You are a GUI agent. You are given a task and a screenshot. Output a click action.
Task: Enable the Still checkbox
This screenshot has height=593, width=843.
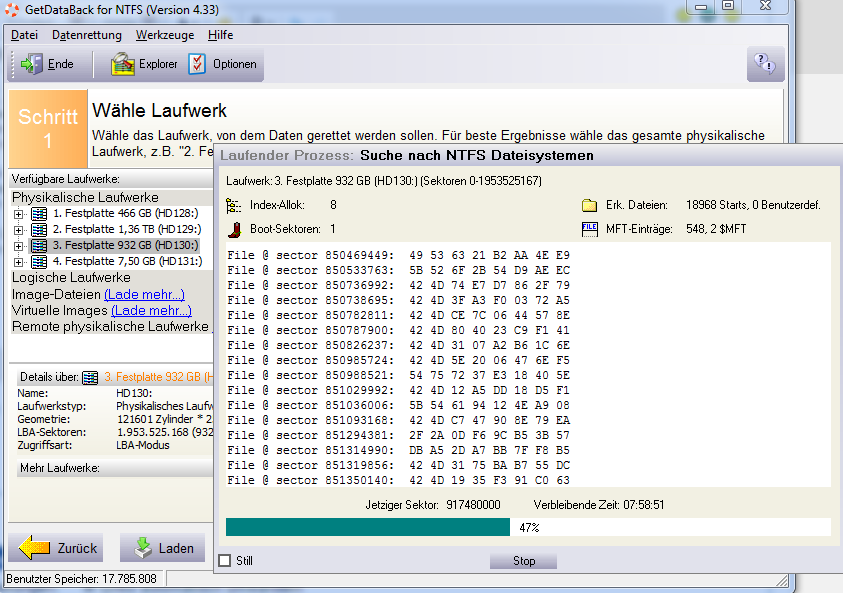[x=225, y=561]
